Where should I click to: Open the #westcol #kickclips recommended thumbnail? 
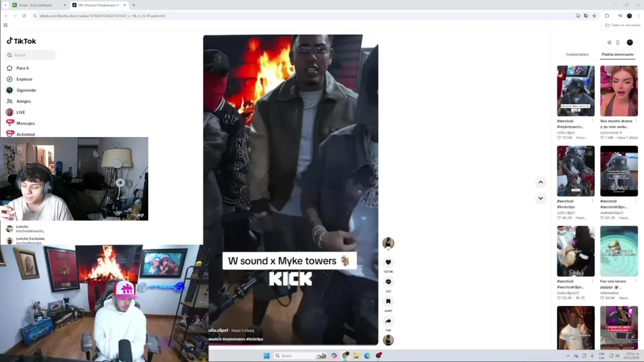(x=576, y=171)
